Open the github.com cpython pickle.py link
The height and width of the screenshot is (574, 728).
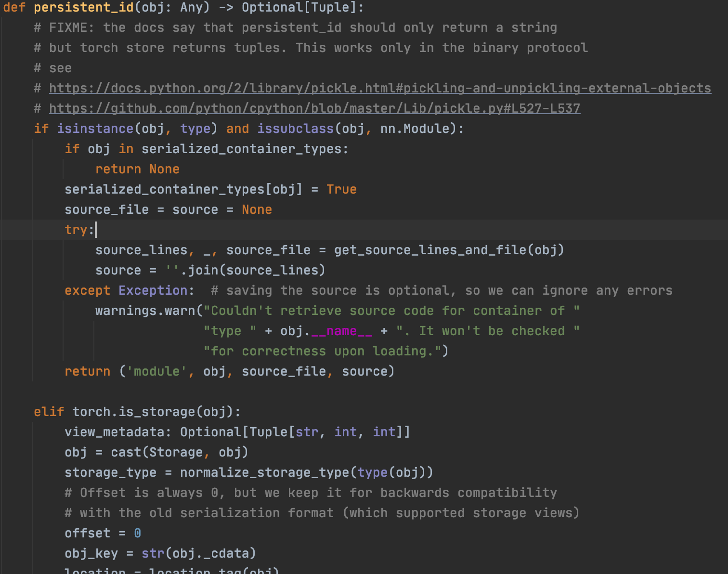coord(314,108)
